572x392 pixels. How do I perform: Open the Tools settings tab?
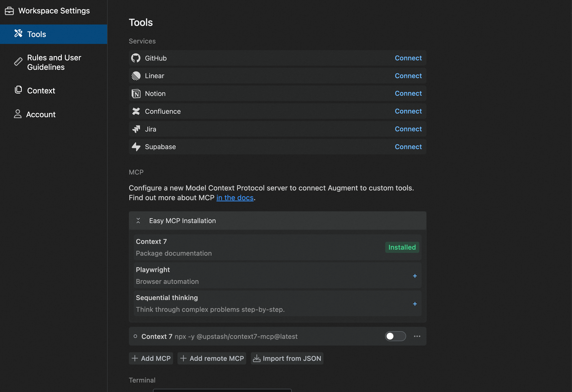[54, 34]
